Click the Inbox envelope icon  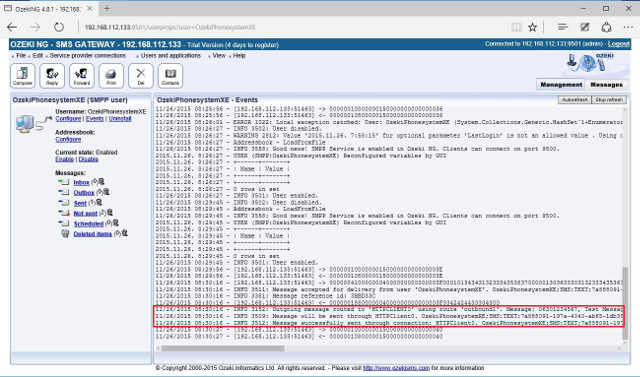coord(63,182)
